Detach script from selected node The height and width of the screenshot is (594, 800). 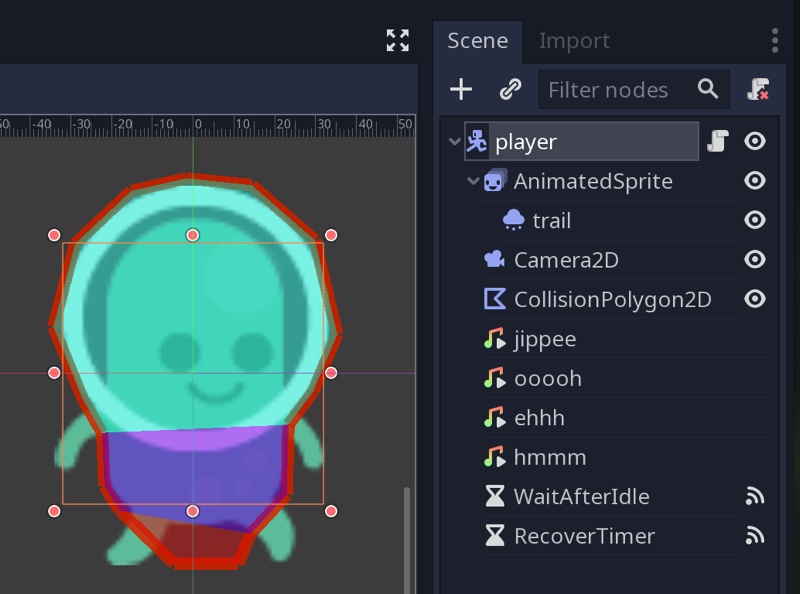point(758,89)
